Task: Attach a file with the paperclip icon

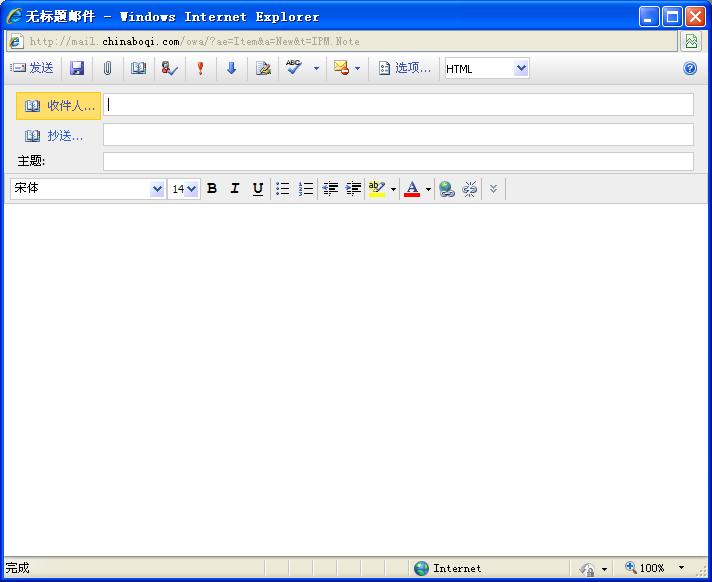Action: click(107, 69)
